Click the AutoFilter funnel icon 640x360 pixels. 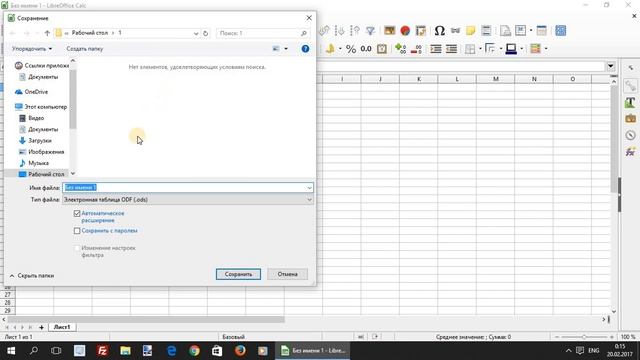coord(370,31)
